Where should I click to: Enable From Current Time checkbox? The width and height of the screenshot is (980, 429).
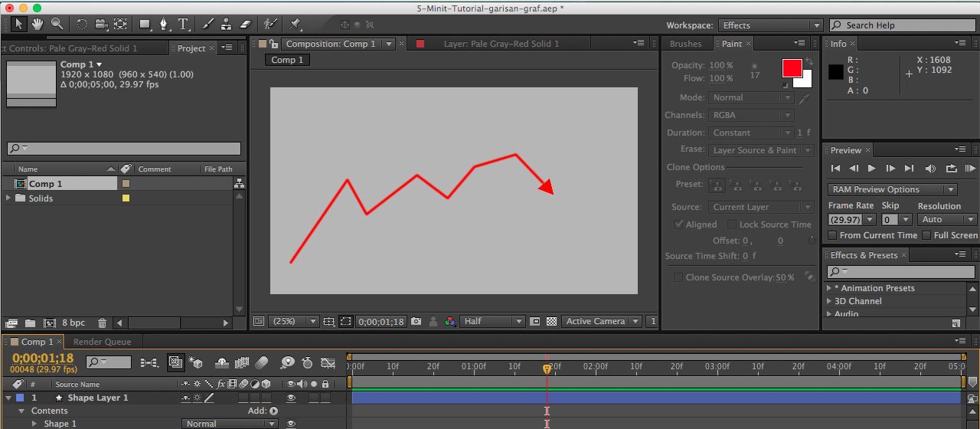tap(832, 235)
